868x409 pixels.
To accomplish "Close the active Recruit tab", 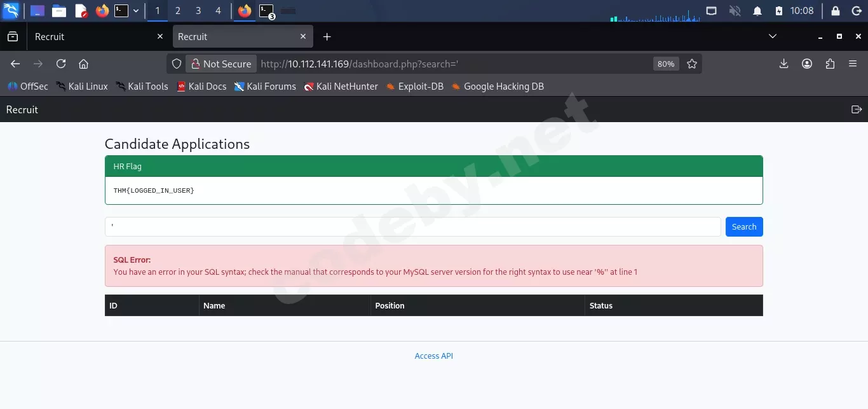I will pos(303,37).
